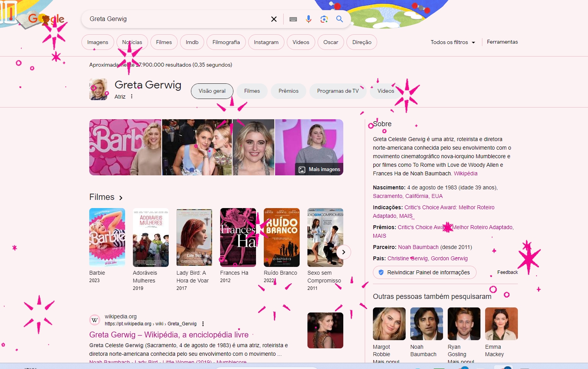Select the Vídeos search chip

click(x=301, y=42)
